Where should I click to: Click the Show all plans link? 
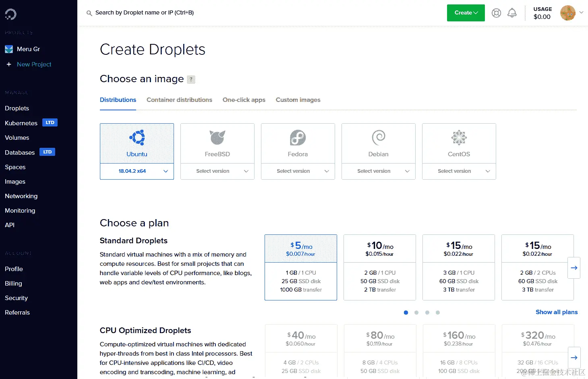(557, 312)
